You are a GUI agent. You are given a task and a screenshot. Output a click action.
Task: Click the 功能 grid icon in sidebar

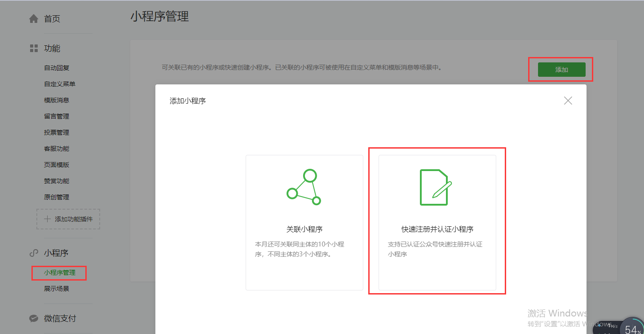pyautogui.click(x=34, y=48)
